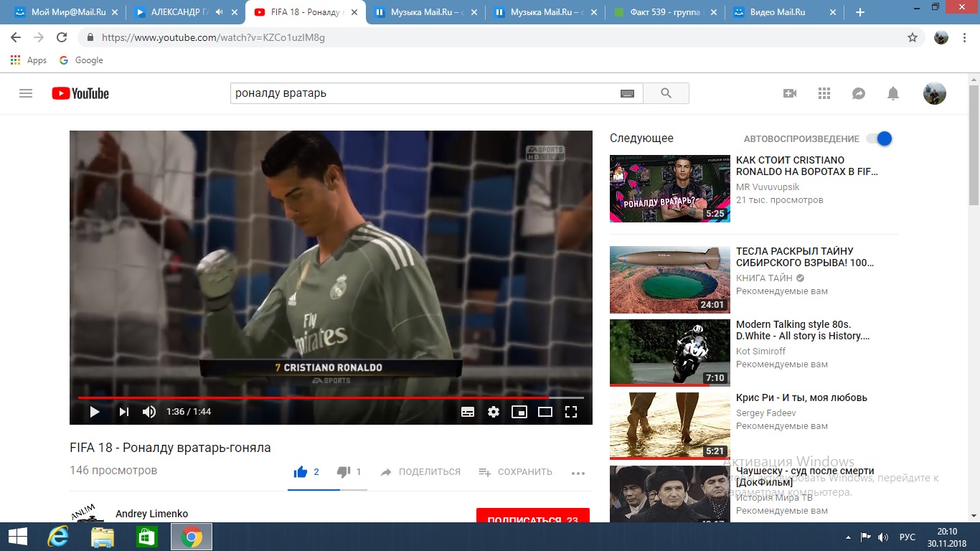Open the Chrome three-dot menu
Viewport: 980px width, 551px height.
point(966,37)
